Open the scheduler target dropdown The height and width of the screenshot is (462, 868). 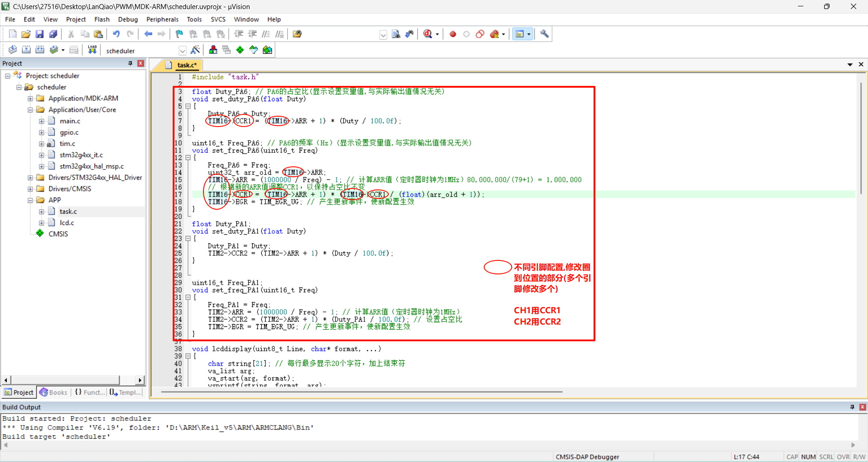tap(182, 50)
